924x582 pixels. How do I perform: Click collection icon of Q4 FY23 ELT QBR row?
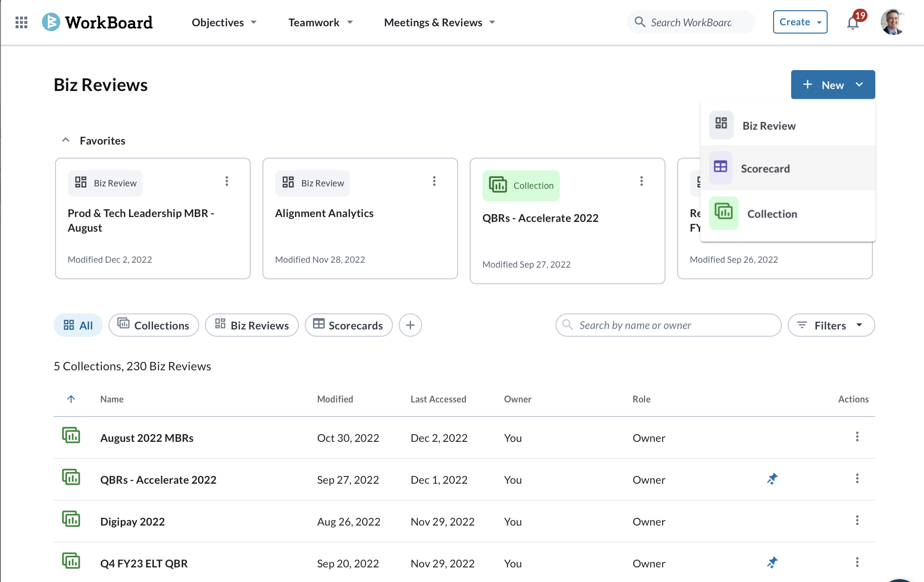coord(71,561)
